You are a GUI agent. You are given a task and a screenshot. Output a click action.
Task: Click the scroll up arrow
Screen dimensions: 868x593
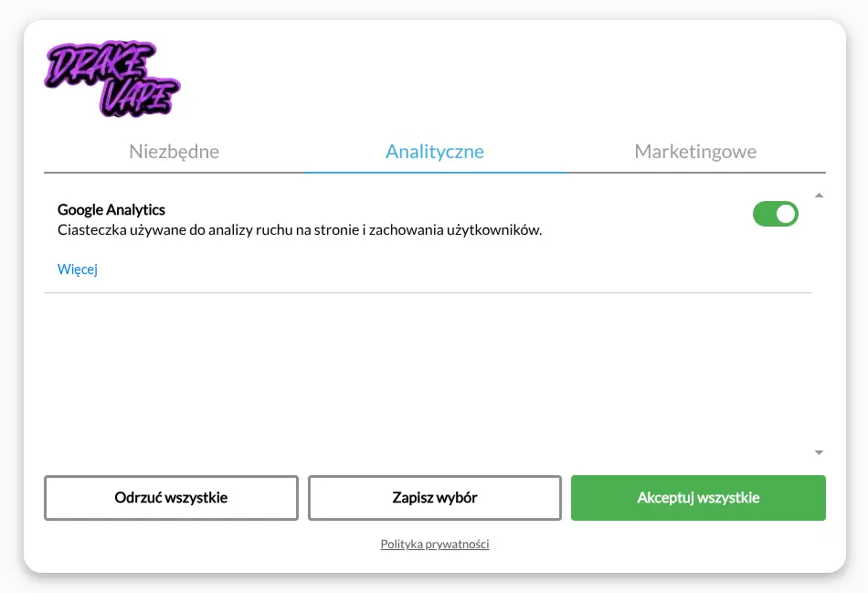click(x=819, y=195)
